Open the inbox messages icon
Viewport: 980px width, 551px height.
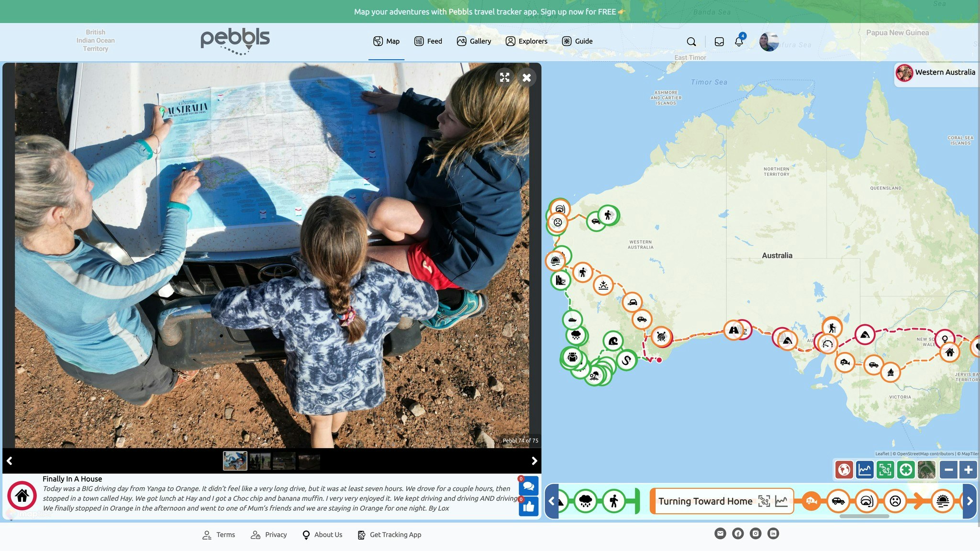[x=719, y=42]
